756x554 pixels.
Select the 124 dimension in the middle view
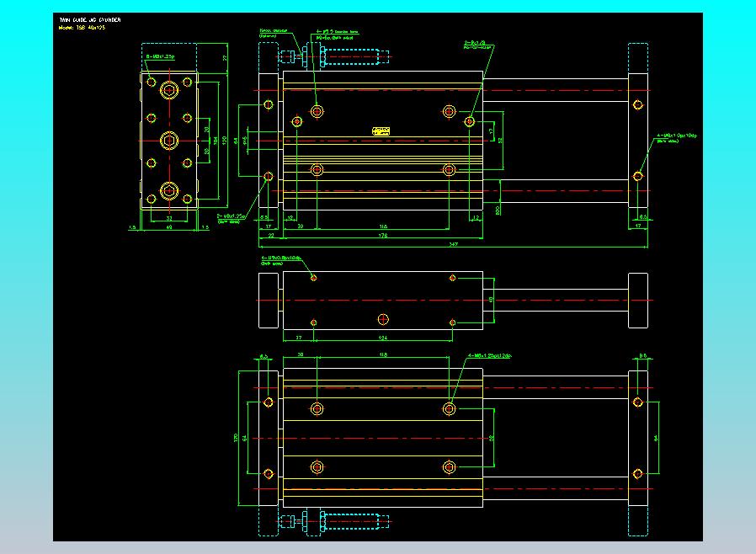[383, 338]
